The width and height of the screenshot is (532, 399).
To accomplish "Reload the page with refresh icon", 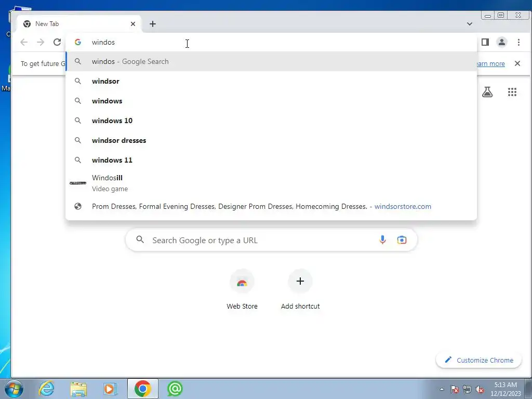I will pyautogui.click(x=57, y=42).
